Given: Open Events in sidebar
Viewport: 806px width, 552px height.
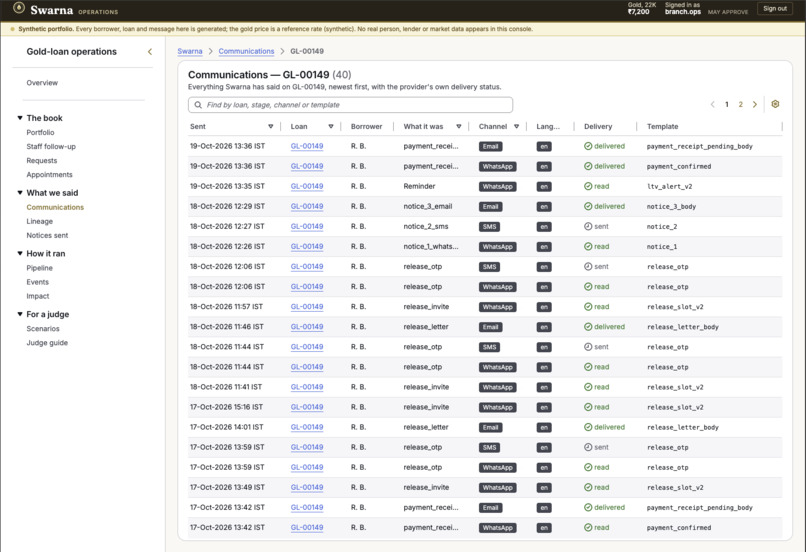Looking at the screenshot, I should [x=38, y=282].
